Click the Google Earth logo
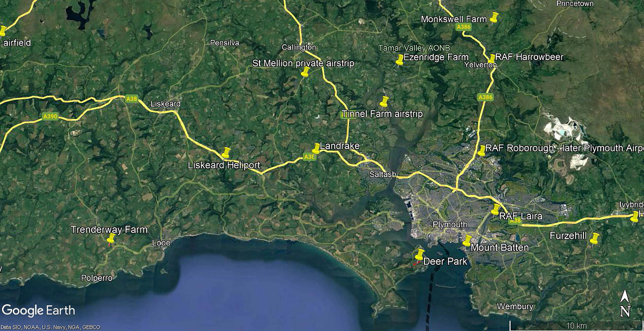The image size is (644, 331). 38,310
